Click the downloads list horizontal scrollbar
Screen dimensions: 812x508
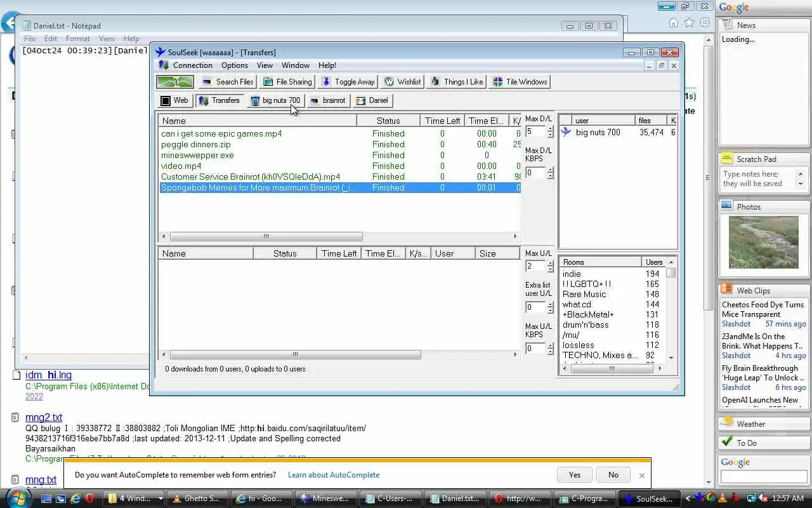coord(266,236)
